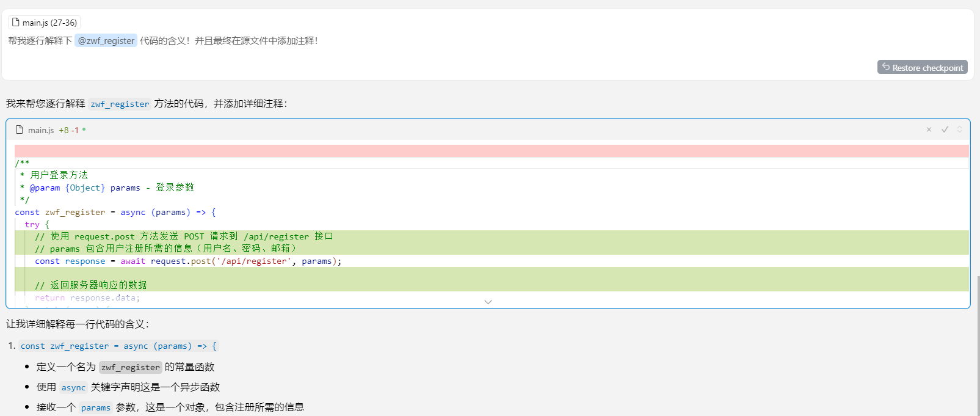980x416 pixels.
Task: Open the @zwf_register mention
Action: (x=106, y=41)
